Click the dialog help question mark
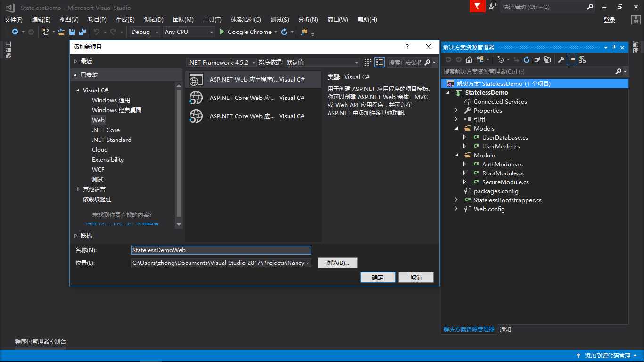 pos(407,47)
